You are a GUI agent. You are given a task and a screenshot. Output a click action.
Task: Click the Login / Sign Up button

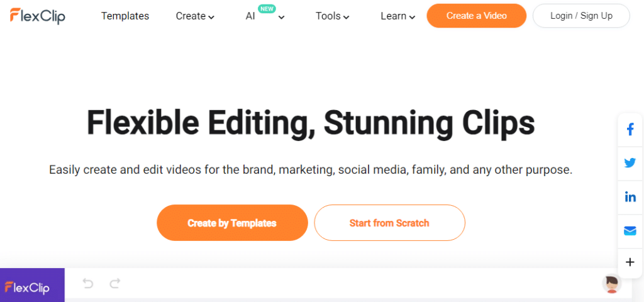(x=580, y=16)
